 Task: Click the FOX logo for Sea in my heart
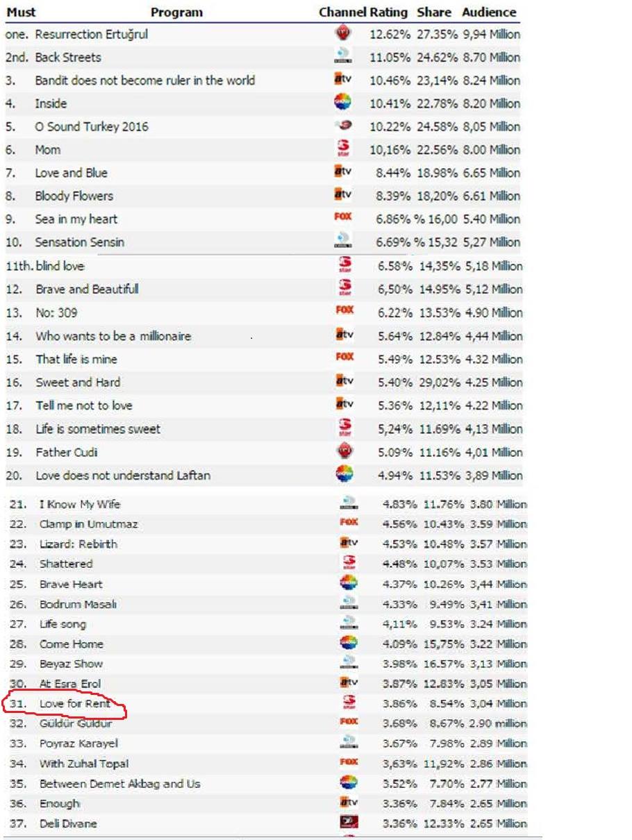(343, 217)
